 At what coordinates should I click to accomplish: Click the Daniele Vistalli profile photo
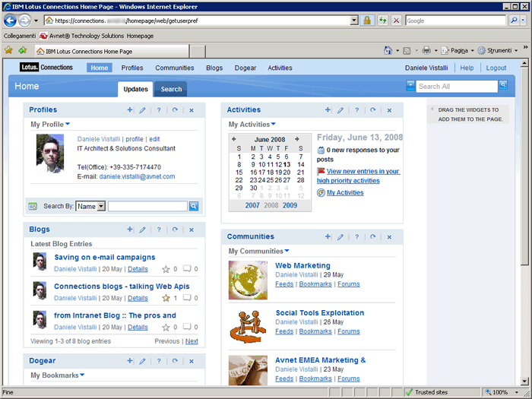pos(50,154)
